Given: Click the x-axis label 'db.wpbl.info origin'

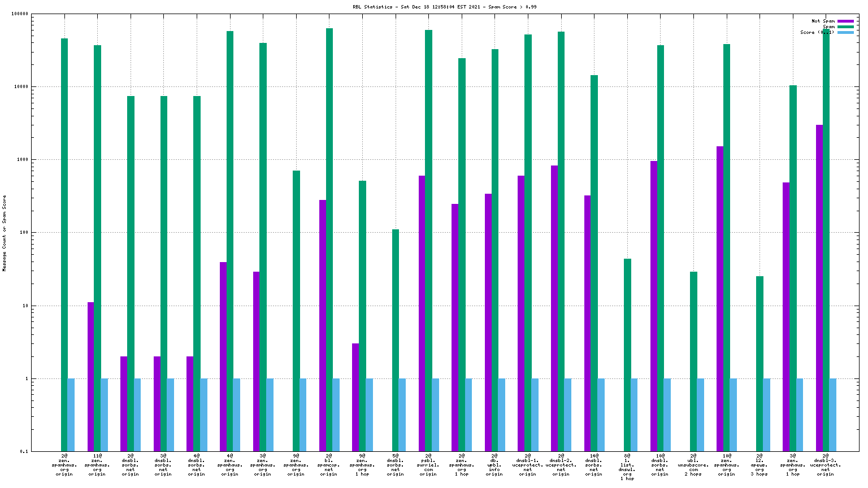Looking at the screenshot, I should coord(494,465).
